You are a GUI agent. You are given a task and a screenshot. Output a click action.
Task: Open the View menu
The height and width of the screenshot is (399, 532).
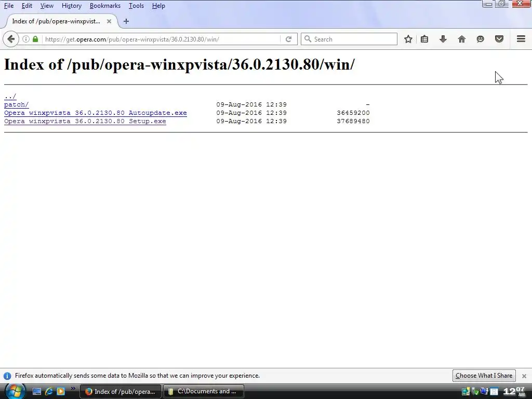click(x=47, y=6)
